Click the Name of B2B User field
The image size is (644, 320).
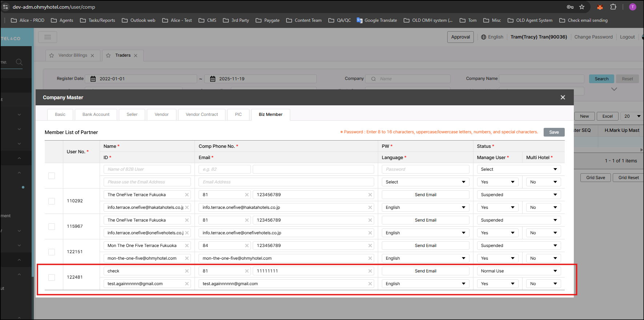[x=147, y=169]
